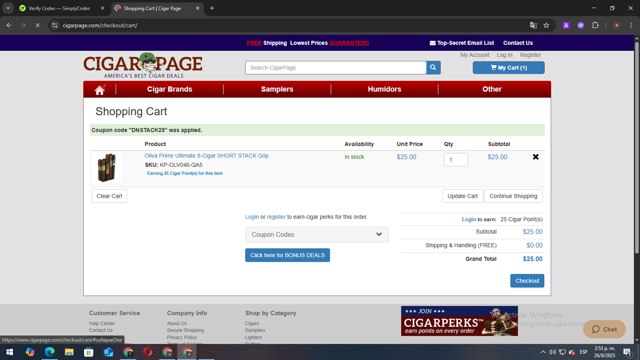Click Login link above coupon codes
This screenshot has width=640, height=360.
click(252, 217)
